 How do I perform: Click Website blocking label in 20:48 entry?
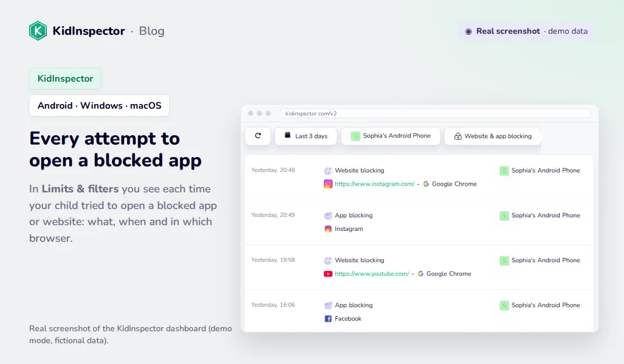click(x=359, y=170)
